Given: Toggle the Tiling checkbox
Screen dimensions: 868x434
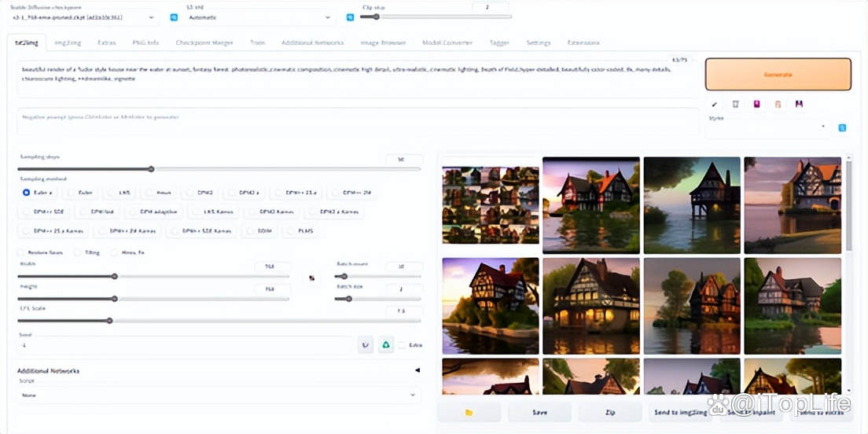Looking at the screenshot, I should (78, 252).
